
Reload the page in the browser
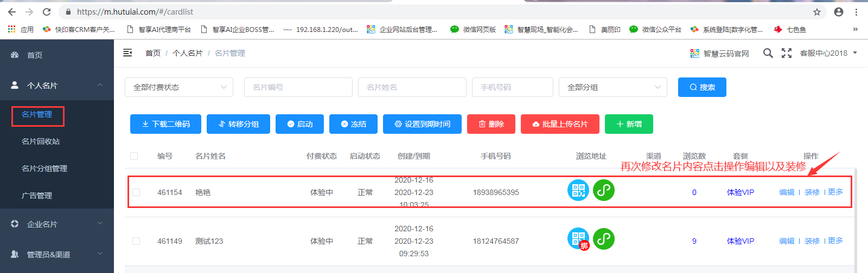point(47,12)
